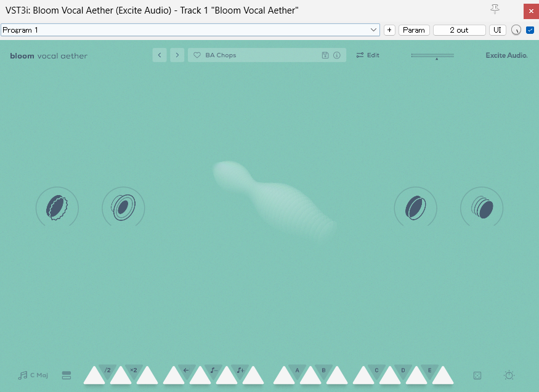Play the white key between C and D

click(x=390, y=377)
